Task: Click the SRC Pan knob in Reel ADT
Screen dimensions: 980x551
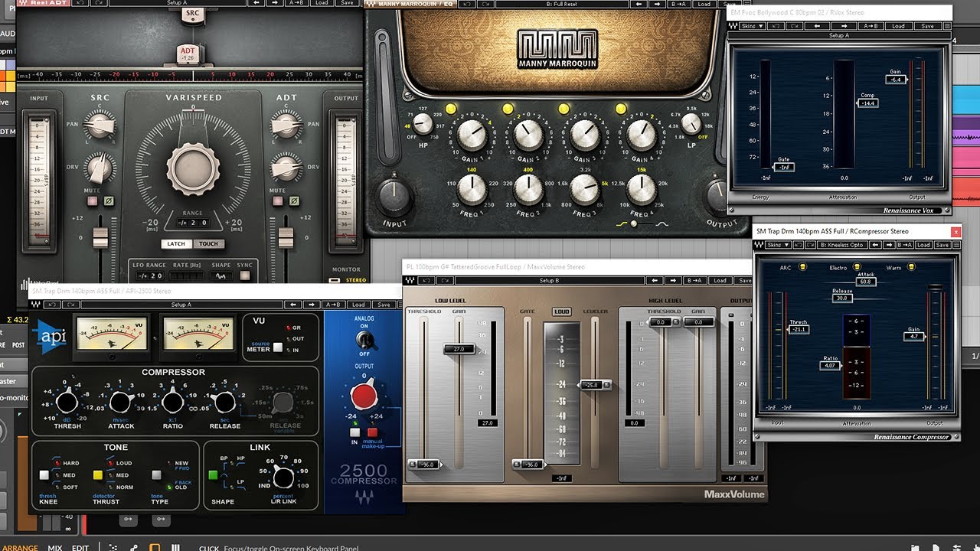Action: coord(99,125)
